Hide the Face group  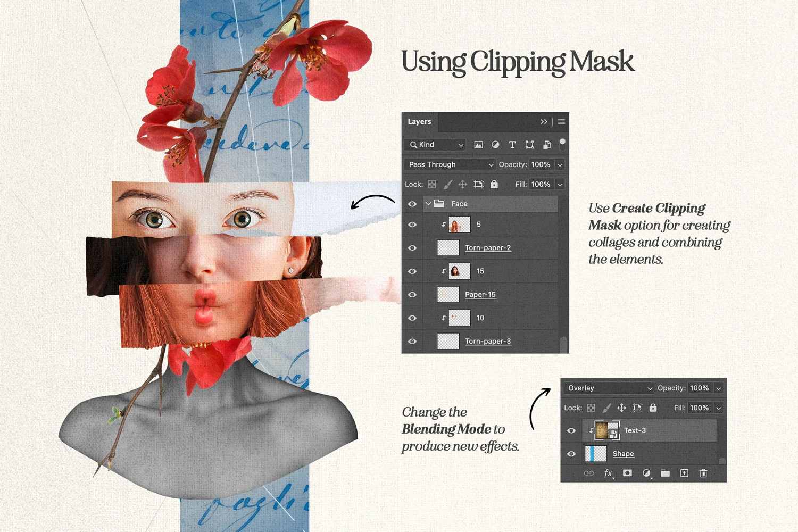coord(412,204)
